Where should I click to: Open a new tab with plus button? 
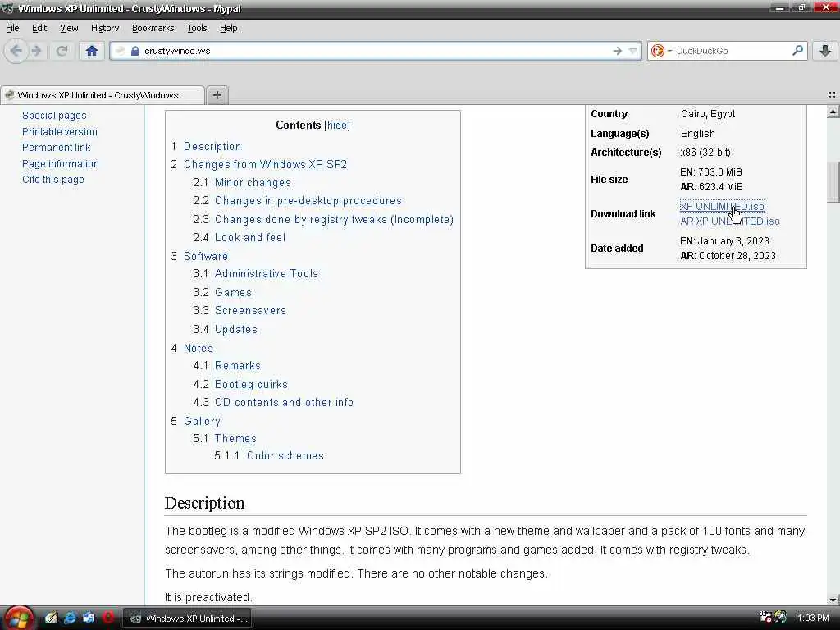click(217, 95)
